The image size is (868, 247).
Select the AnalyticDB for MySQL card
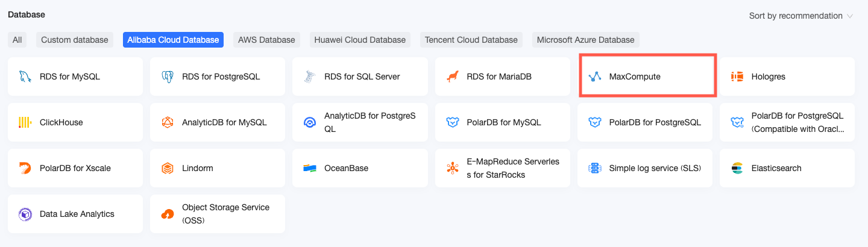217,122
